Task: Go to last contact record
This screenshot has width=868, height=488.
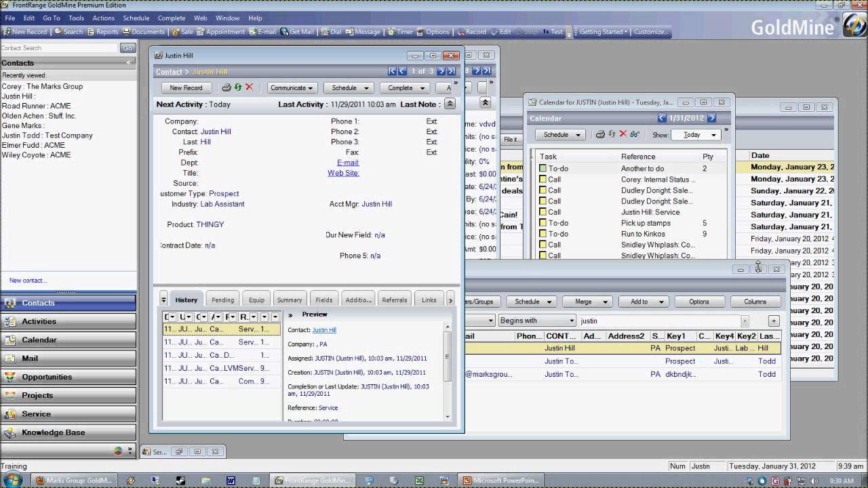Action: pos(450,71)
